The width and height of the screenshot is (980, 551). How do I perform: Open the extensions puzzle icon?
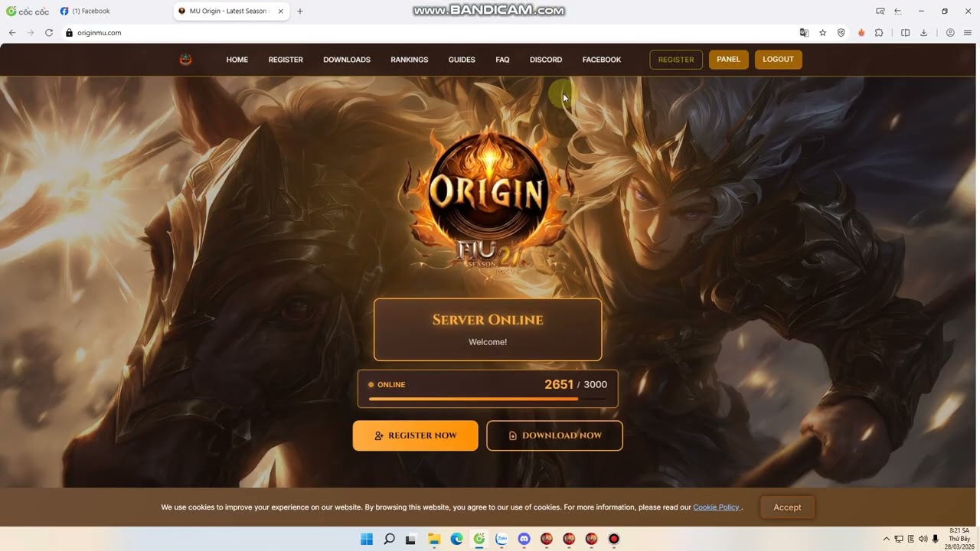tap(879, 33)
